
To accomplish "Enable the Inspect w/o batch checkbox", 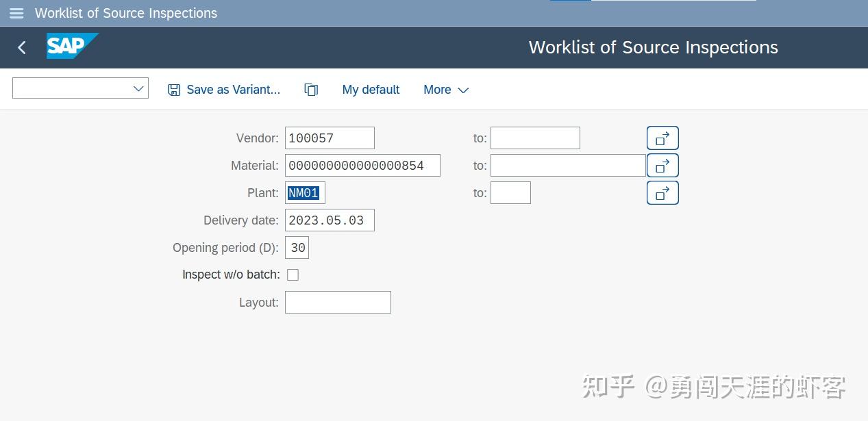I will click(293, 275).
